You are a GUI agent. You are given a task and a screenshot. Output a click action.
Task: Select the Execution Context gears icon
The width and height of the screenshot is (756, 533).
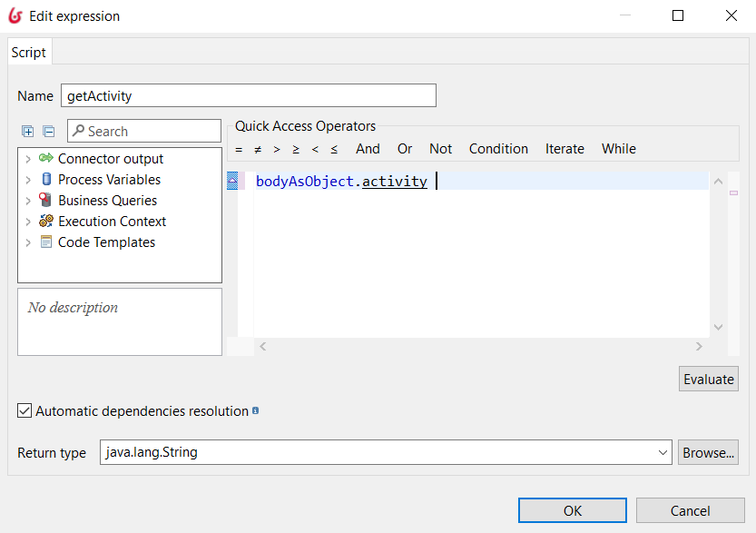[46, 221]
